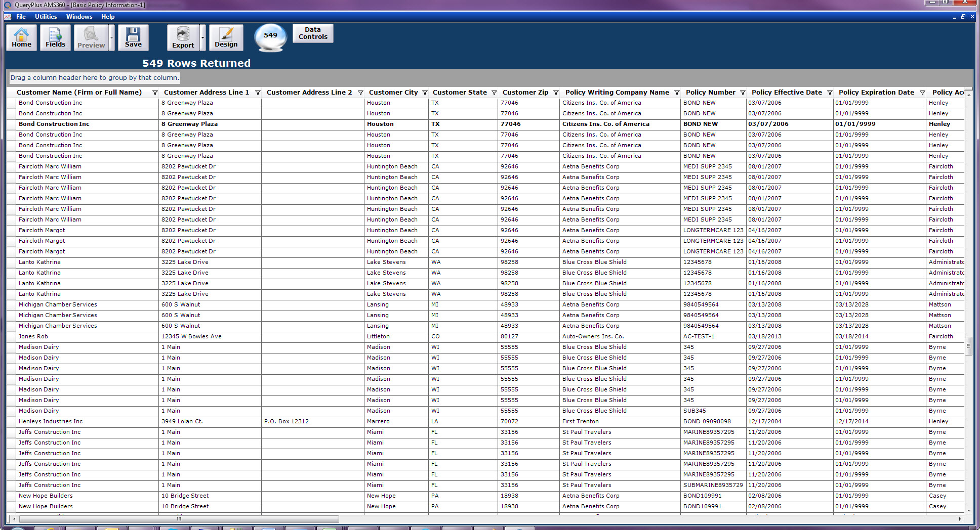
Task: Open filter for Customer City column
Action: coord(425,93)
